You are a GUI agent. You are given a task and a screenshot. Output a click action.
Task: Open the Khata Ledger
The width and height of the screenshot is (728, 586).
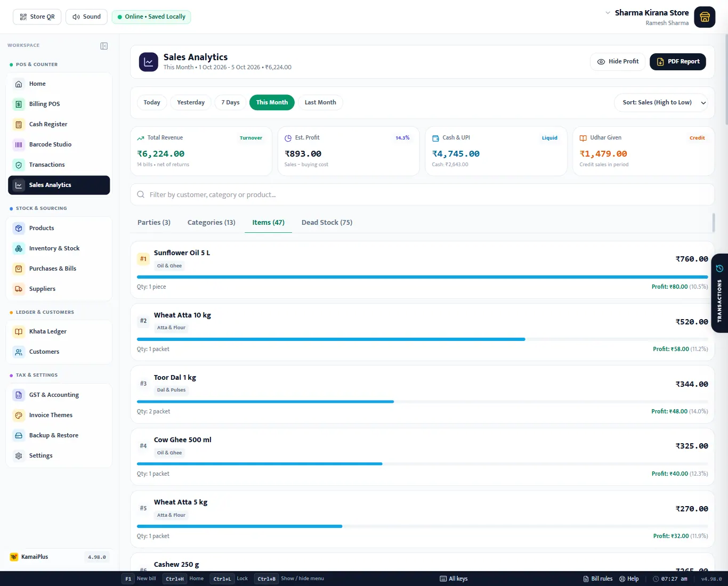pos(59,331)
